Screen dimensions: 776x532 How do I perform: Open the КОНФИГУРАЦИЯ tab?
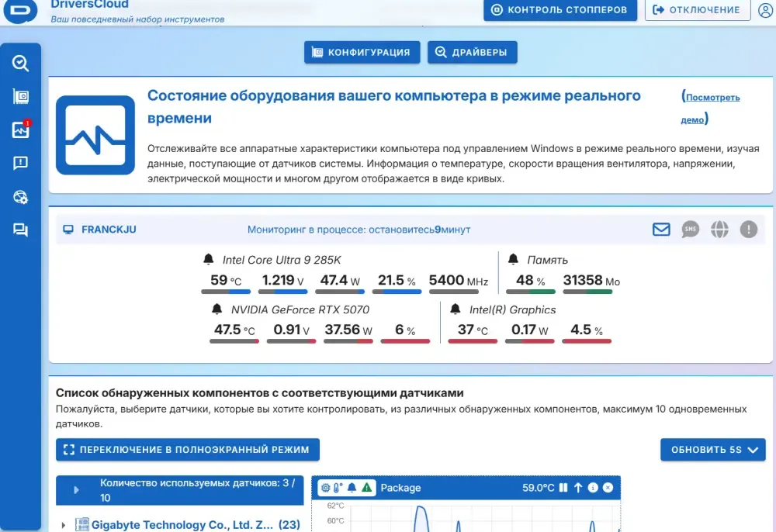pyautogui.click(x=362, y=53)
